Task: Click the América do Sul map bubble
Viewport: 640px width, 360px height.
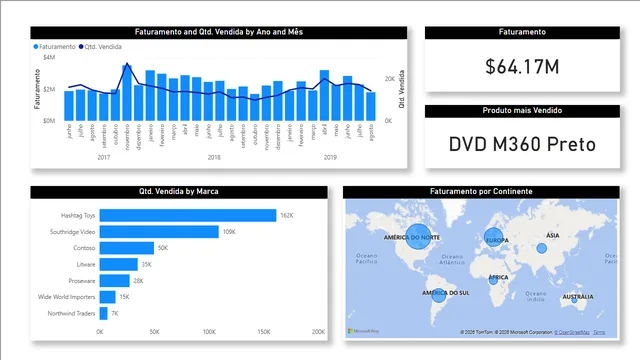Action: coord(439,295)
